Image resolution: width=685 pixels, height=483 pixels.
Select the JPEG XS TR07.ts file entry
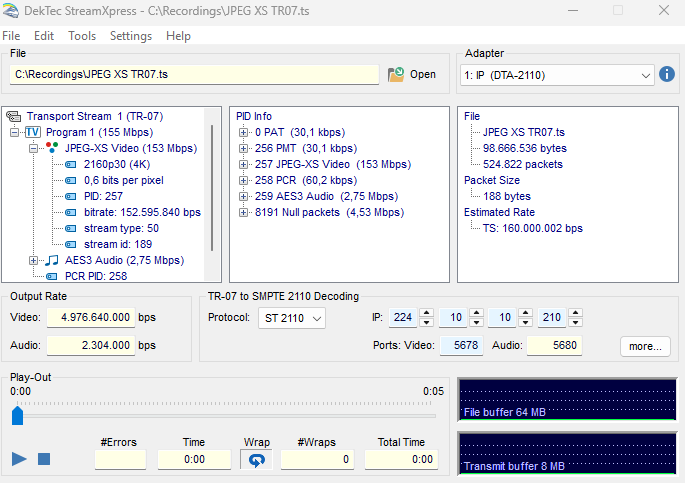(x=523, y=132)
